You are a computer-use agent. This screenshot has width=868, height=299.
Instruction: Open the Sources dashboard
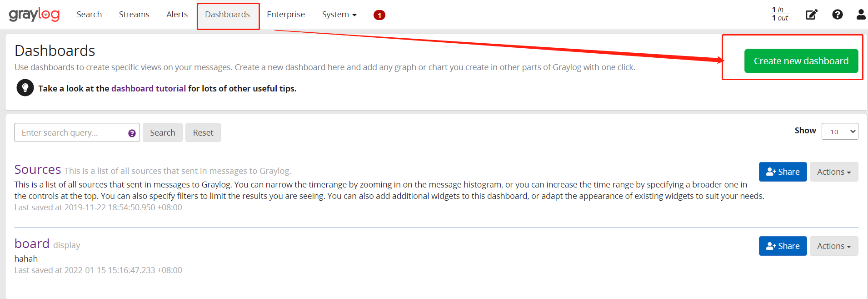point(38,169)
